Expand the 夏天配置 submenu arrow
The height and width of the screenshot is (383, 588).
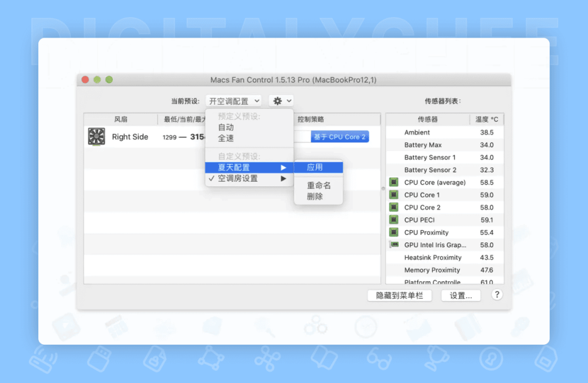click(x=283, y=167)
